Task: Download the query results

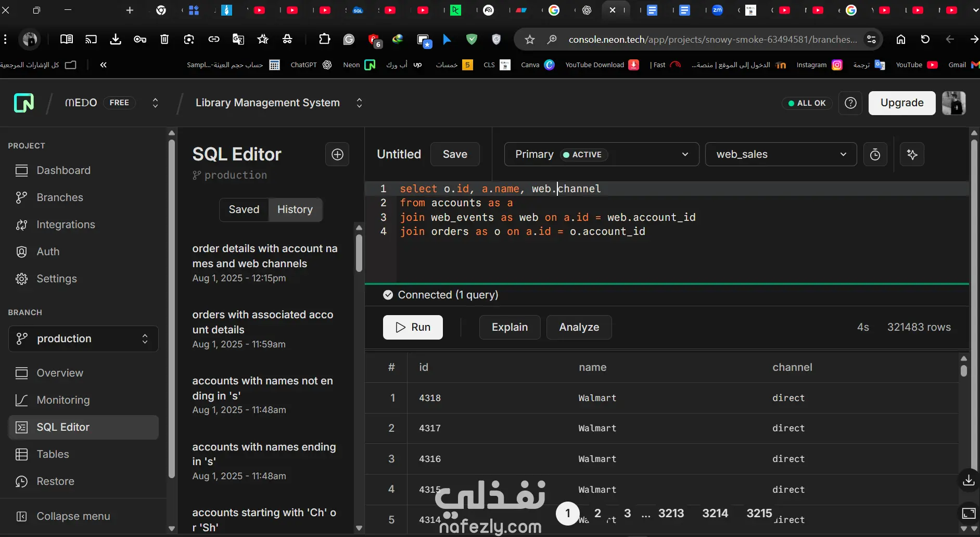Action: (x=969, y=480)
